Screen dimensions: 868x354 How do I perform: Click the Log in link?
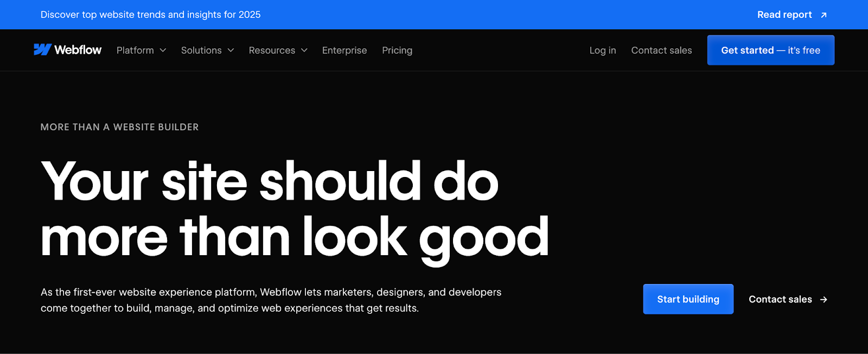[x=603, y=50]
